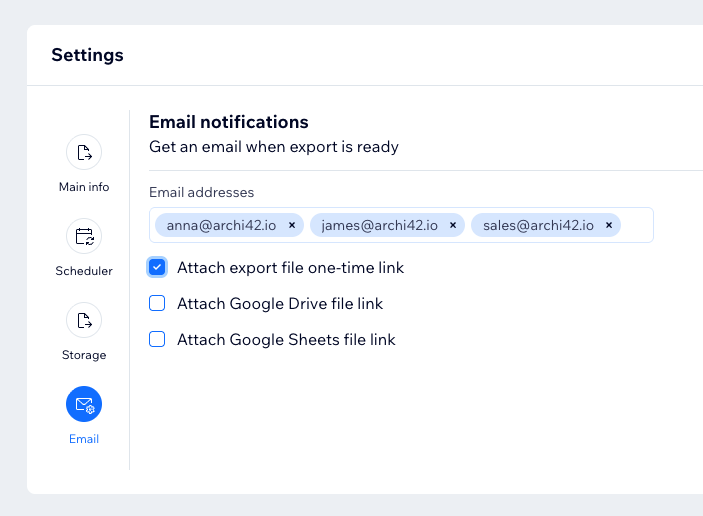Screen dimensions: 703x516
Task: Enable Attach Google Sheets file link
Action: (157, 339)
